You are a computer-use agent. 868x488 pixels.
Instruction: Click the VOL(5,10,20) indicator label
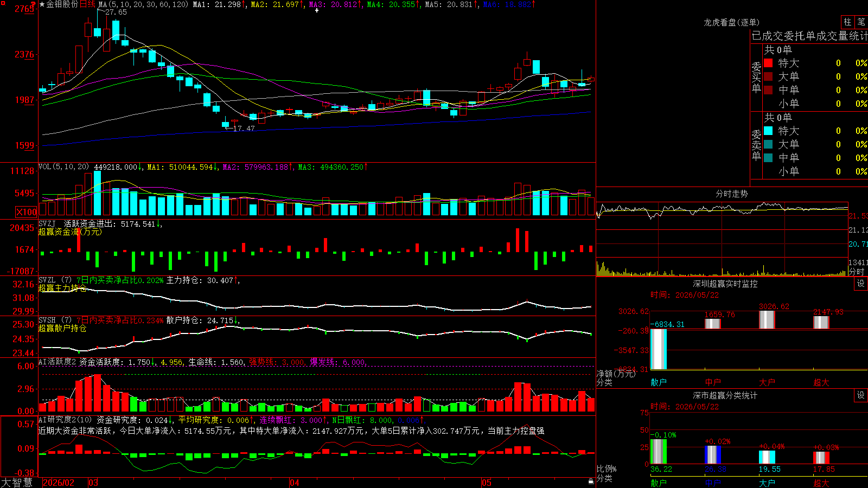point(63,167)
